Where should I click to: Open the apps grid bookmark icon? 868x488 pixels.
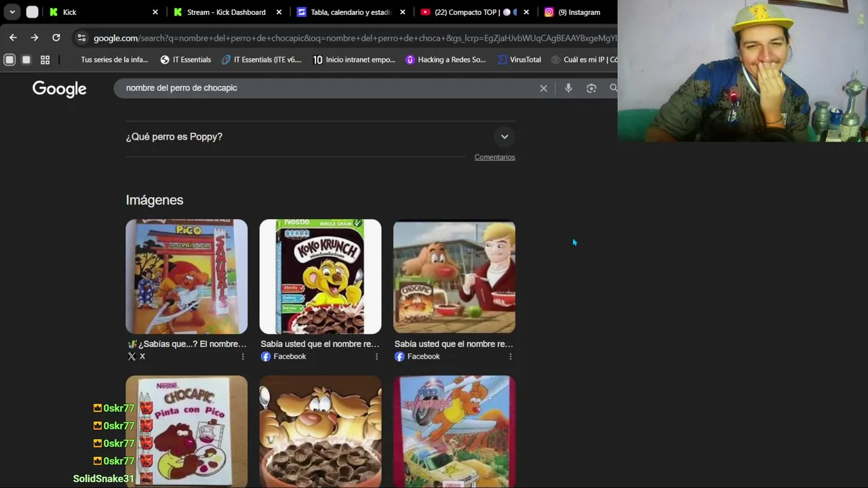(45, 60)
